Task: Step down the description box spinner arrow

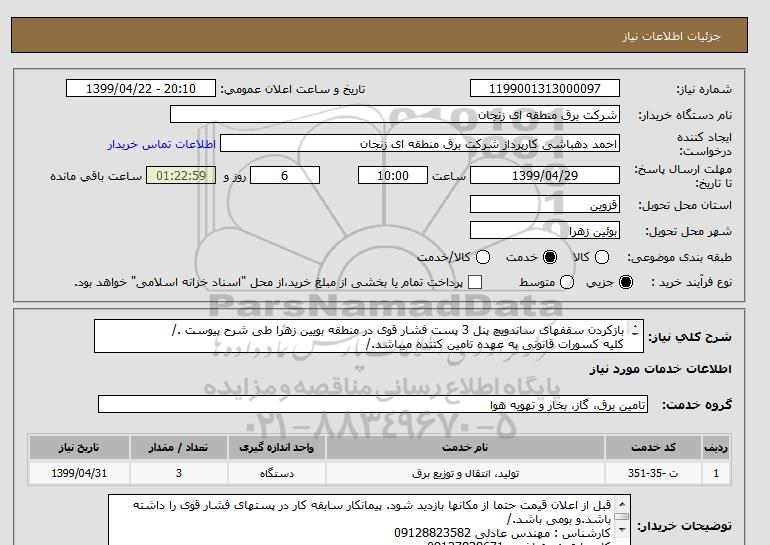Action: click(635, 334)
